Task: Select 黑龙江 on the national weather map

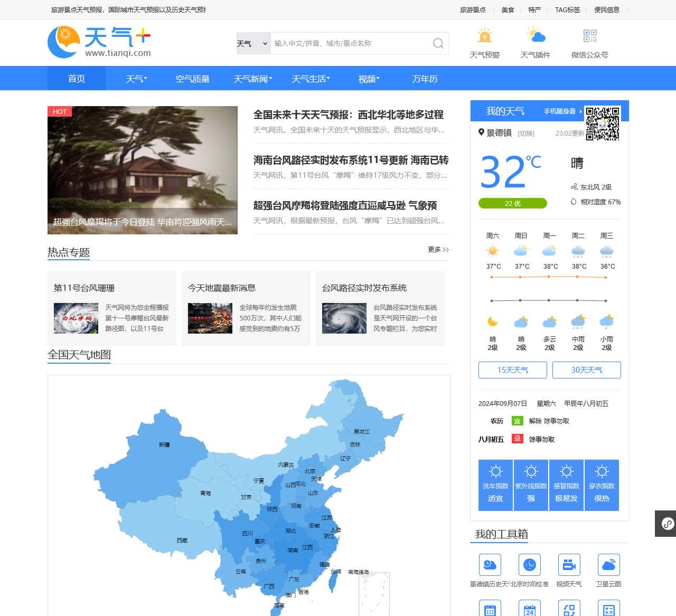Action: pyautogui.click(x=362, y=432)
